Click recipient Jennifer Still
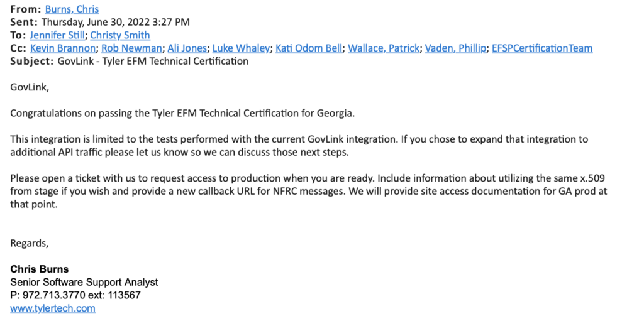The width and height of the screenshot is (644, 326). tap(57, 35)
